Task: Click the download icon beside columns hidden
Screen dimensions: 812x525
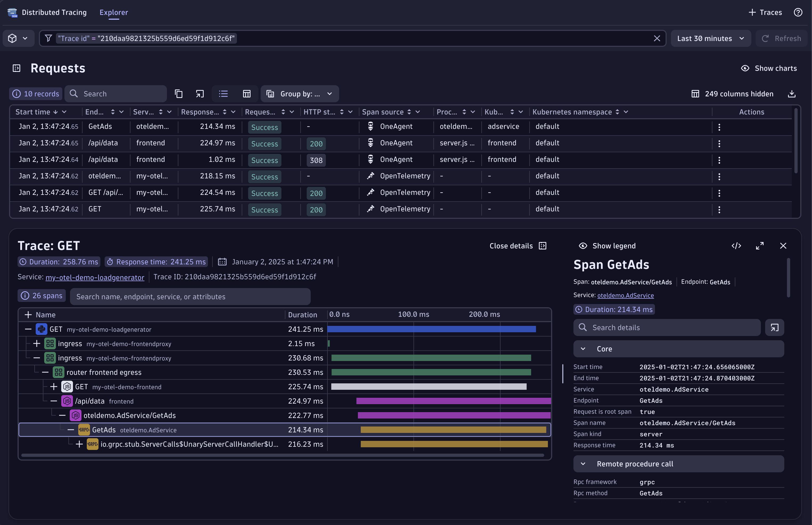Action: [x=792, y=94]
